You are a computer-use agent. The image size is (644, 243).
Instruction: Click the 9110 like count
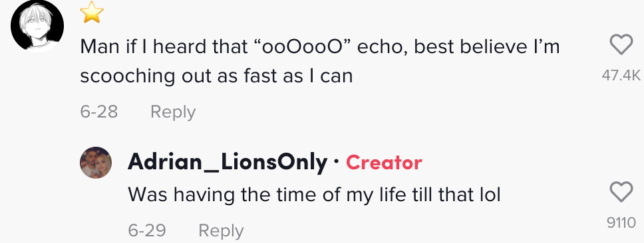(621, 223)
